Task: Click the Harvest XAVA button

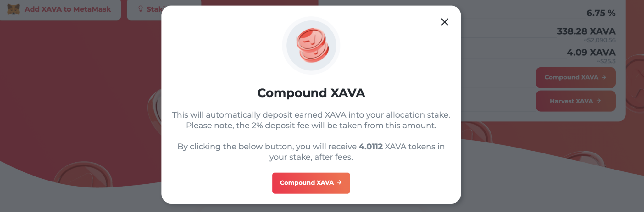Action: (575, 101)
